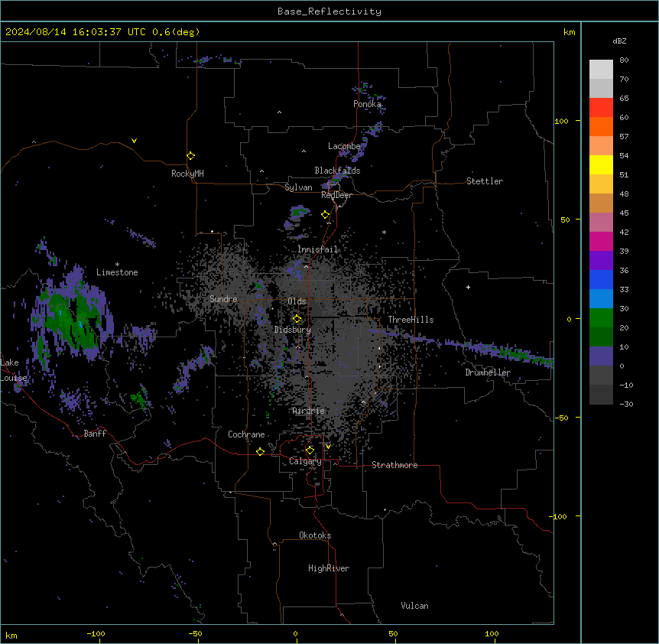This screenshot has width=659, height=644.
Task: Click the yellow diamond marker near Cochrane
Action: click(x=260, y=451)
